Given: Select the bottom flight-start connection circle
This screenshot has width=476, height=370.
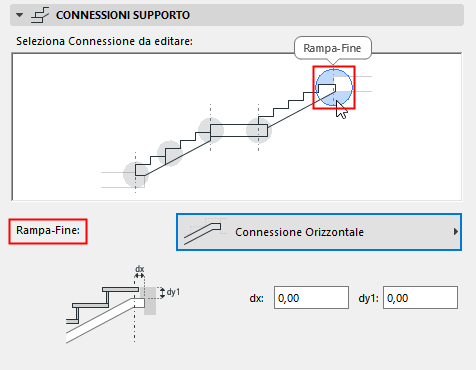Looking at the screenshot, I should click(135, 174).
